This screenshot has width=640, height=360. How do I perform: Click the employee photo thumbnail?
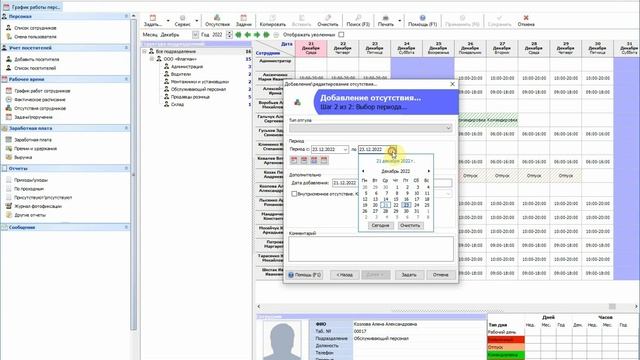[x=282, y=340]
